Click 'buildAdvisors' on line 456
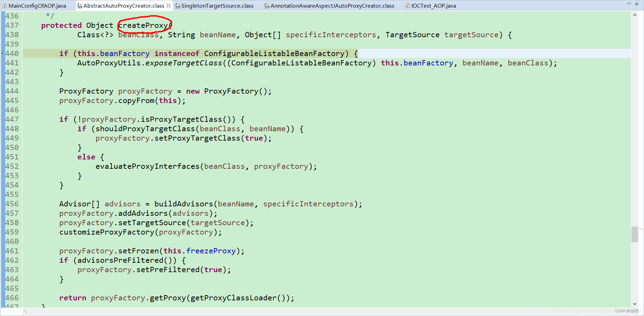644x316 pixels. [x=184, y=204]
